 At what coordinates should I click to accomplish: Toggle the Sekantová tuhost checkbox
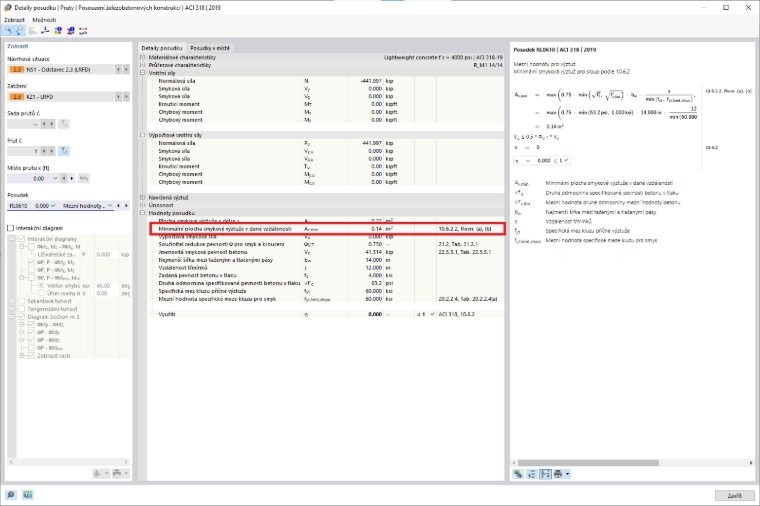point(21,301)
